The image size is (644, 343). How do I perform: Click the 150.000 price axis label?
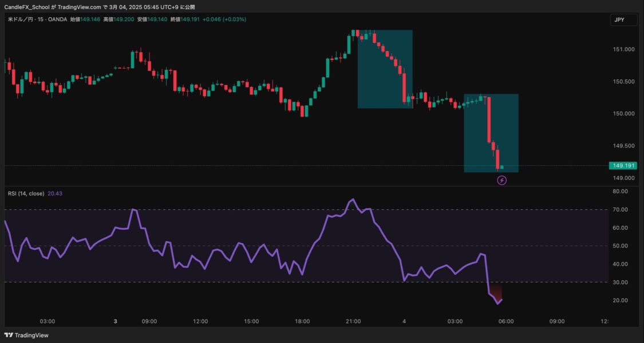coord(623,114)
